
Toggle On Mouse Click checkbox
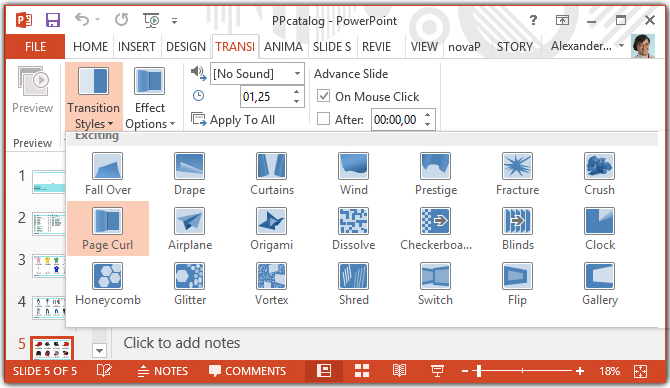(x=323, y=96)
